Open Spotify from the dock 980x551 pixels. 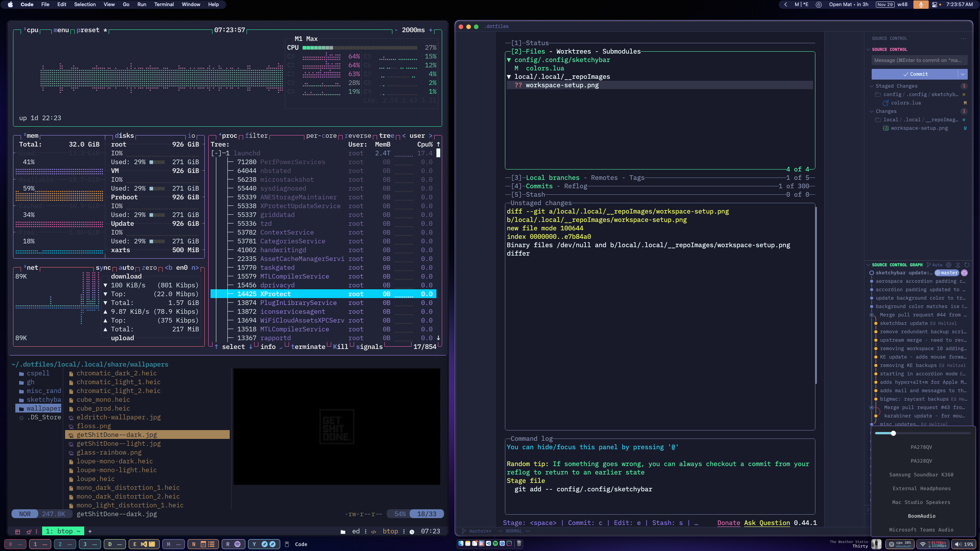click(495, 543)
